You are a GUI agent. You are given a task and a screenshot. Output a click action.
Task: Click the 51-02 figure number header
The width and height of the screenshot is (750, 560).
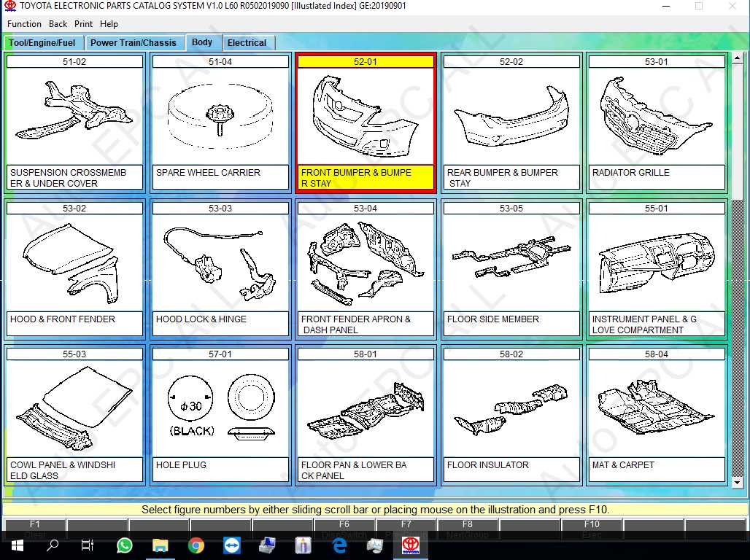74,62
